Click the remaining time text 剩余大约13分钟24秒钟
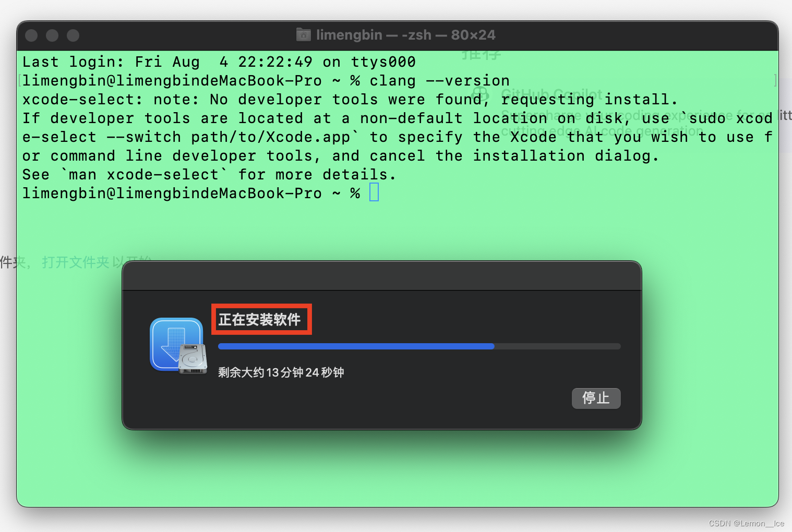The image size is (792, 532). coord(281,372)
